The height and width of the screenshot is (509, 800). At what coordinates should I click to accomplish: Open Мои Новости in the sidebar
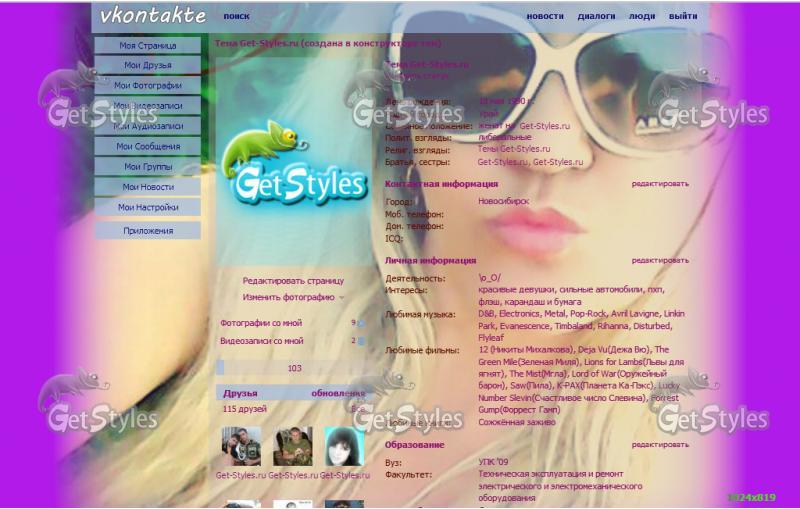pos(147,187)
